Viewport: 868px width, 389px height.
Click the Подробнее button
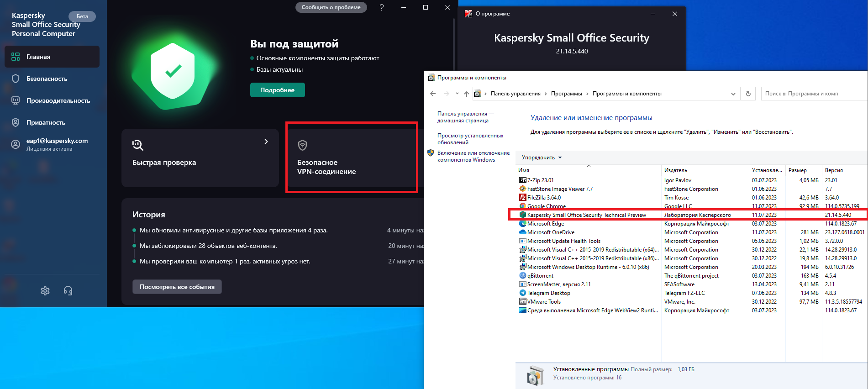pos(278,90)
